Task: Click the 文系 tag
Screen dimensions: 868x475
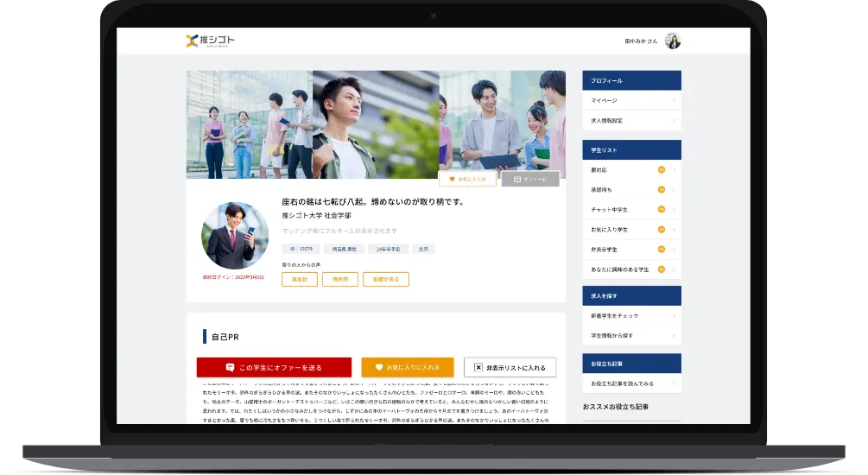Action: 423,249
